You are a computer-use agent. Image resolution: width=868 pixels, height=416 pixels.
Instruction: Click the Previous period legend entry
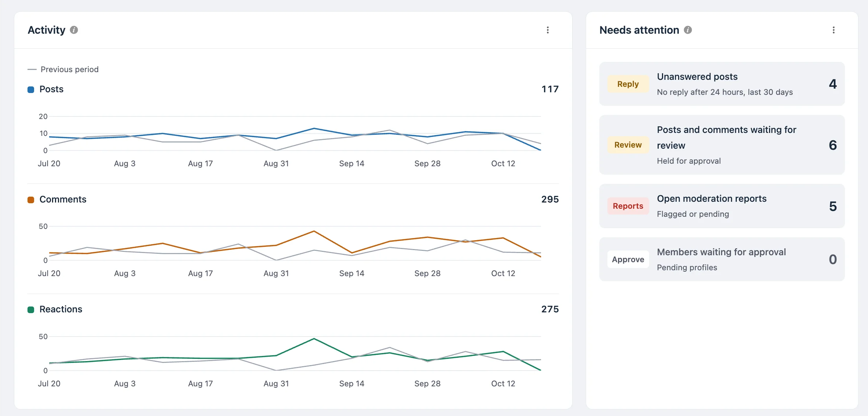(x=63, y=69)
